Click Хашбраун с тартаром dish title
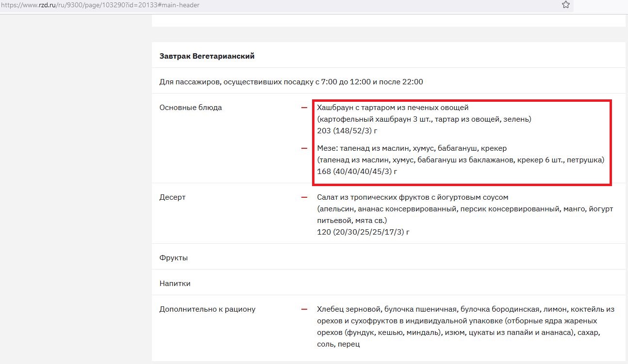Screen dimensions: 628x364 tap(393, 108)
